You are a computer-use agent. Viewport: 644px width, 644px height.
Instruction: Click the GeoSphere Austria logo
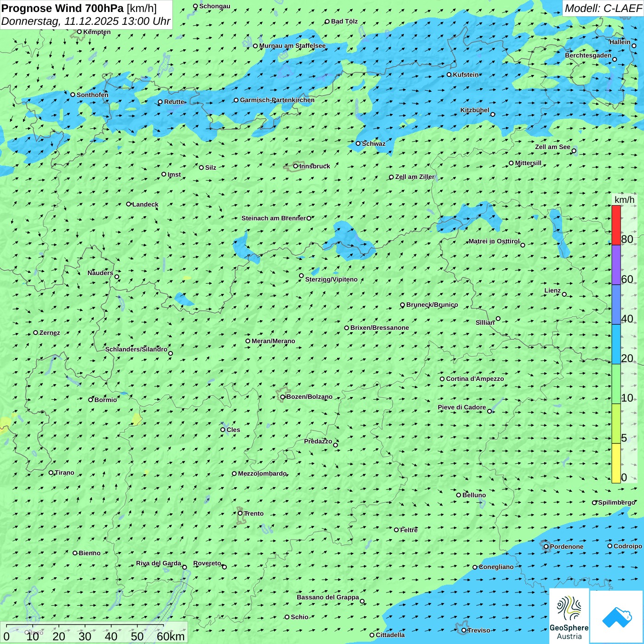pos(569,616)
